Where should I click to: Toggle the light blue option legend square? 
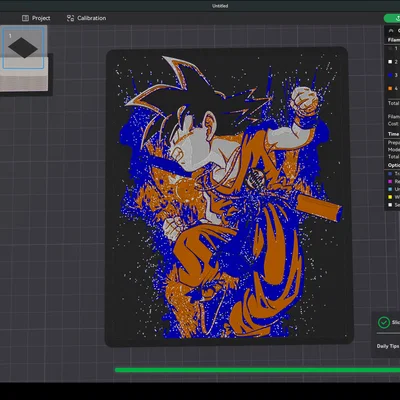(x=390, y=189)
